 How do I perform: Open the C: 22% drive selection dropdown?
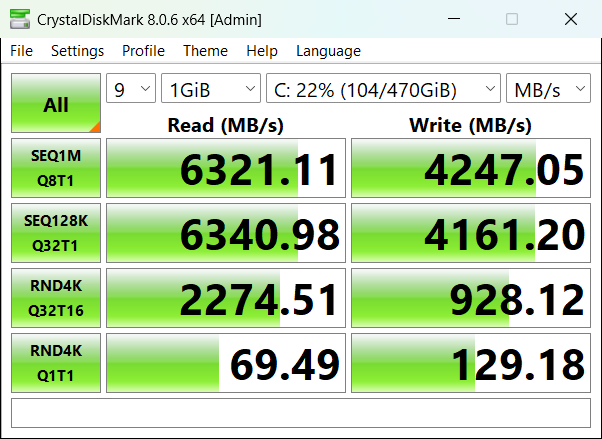[x=384, y=88]
